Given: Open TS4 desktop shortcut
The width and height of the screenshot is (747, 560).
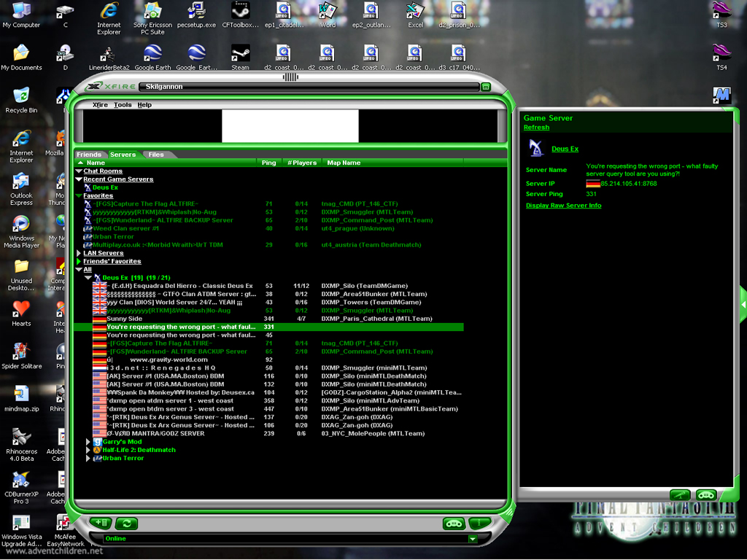Looking at the screenshot, I should (x=721, y=58).
